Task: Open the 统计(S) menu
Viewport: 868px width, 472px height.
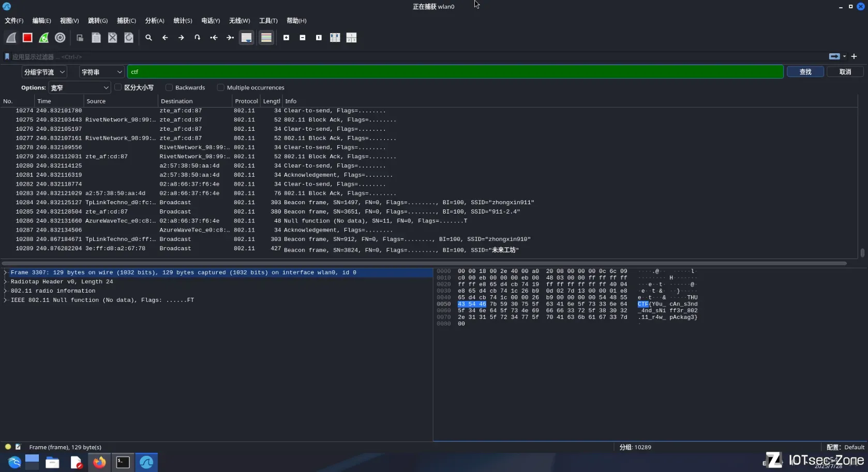Action: tap(183, 21)
